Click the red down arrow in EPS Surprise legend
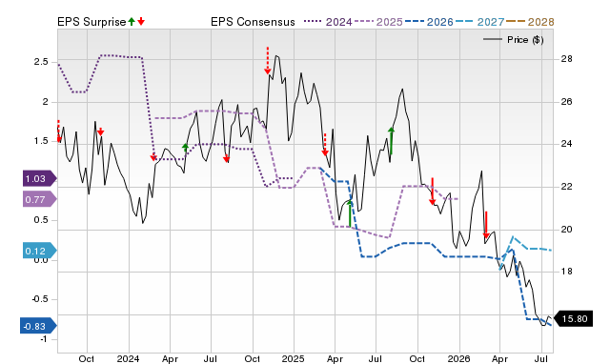 (x=141, y=21)
